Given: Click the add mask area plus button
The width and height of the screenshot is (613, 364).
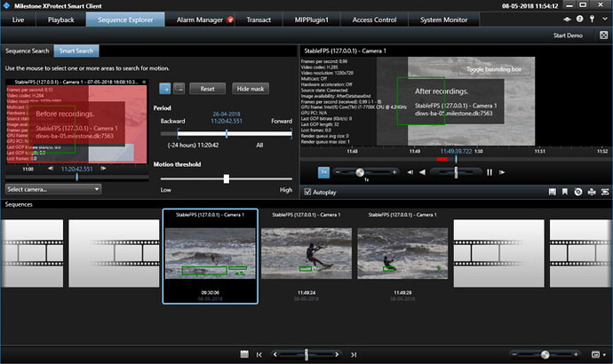Looking at the screenshot, I should tap(165, 89).
